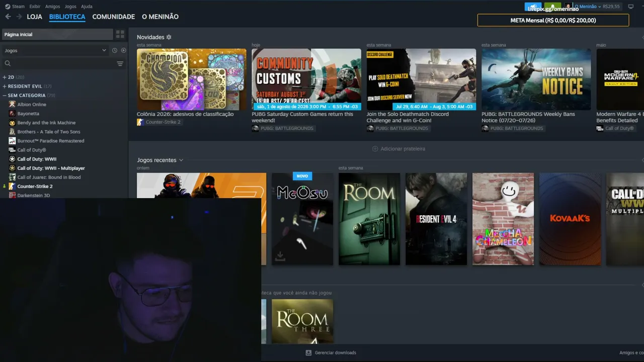Open the Resident Evil 4 game tile

point(436,219)
